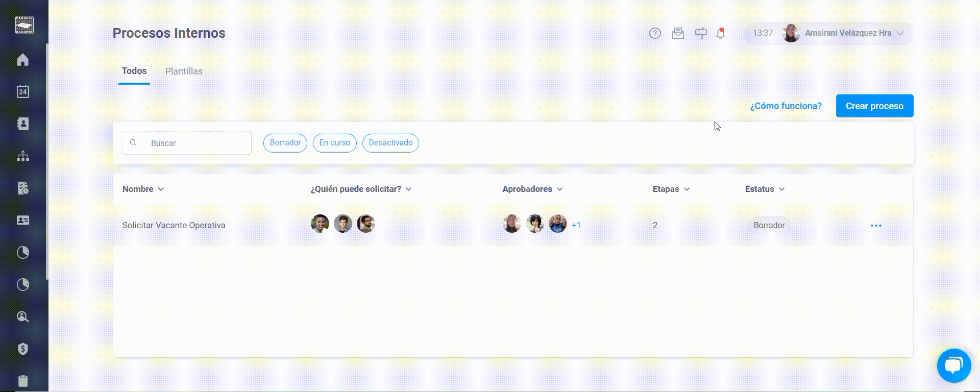Click the Borrador status badge in the row
The width and height of the screenshot is (980, 392).
(769, 225)
